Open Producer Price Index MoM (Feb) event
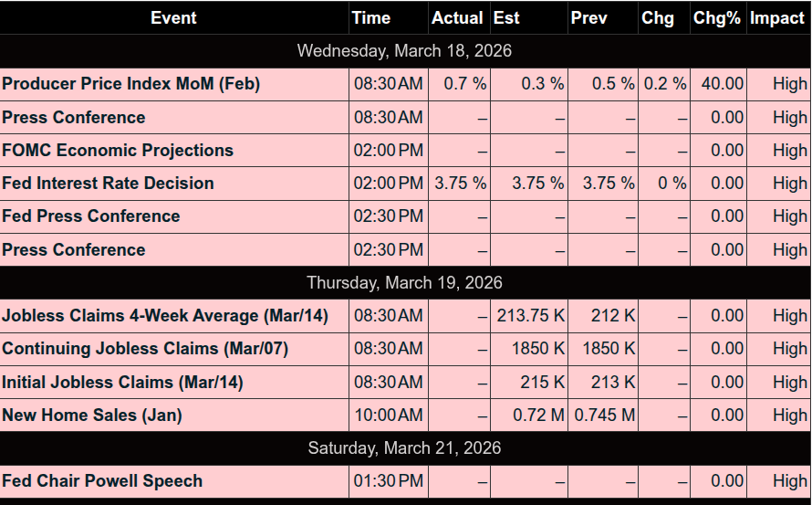Image resolution: width=812 pixels, height=505 pixels. click(x=131, y=84)
